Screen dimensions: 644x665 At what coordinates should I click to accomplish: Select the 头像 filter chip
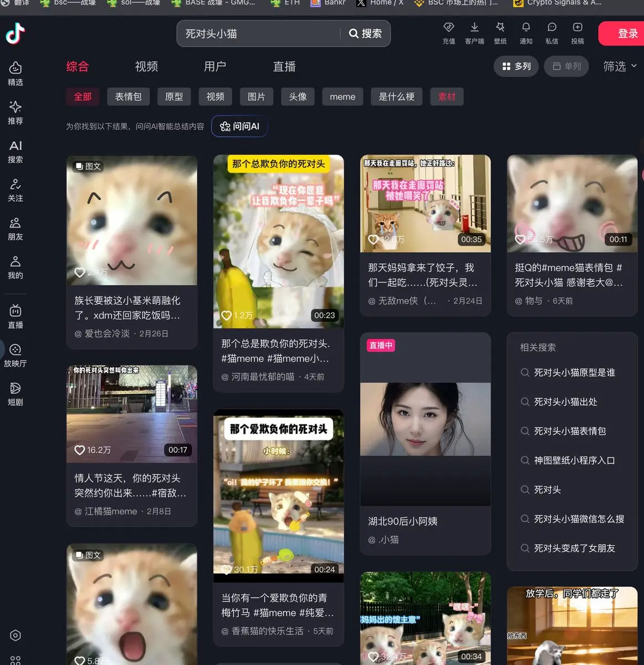(298, 96)
